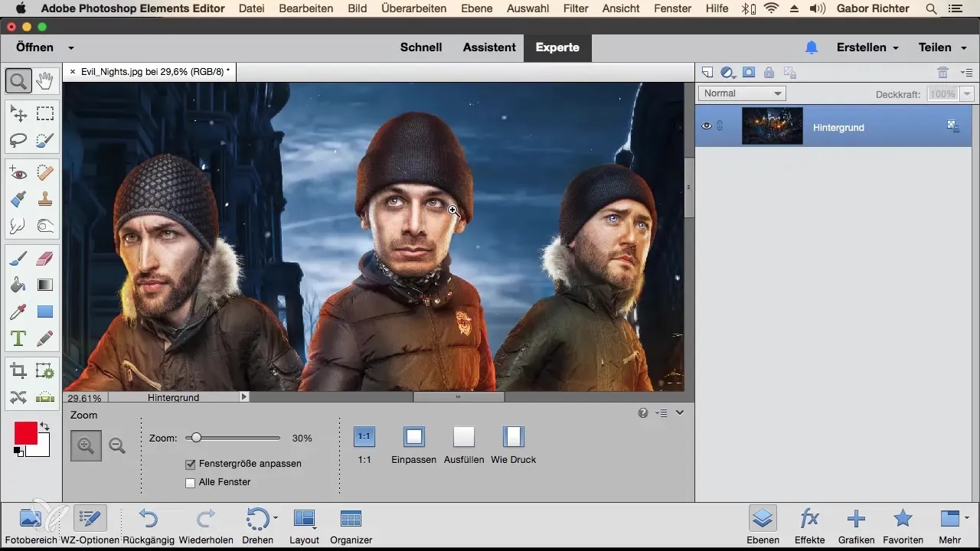
Task: Click the Ausfüllen fill screen button
Action: click(464, 437)
